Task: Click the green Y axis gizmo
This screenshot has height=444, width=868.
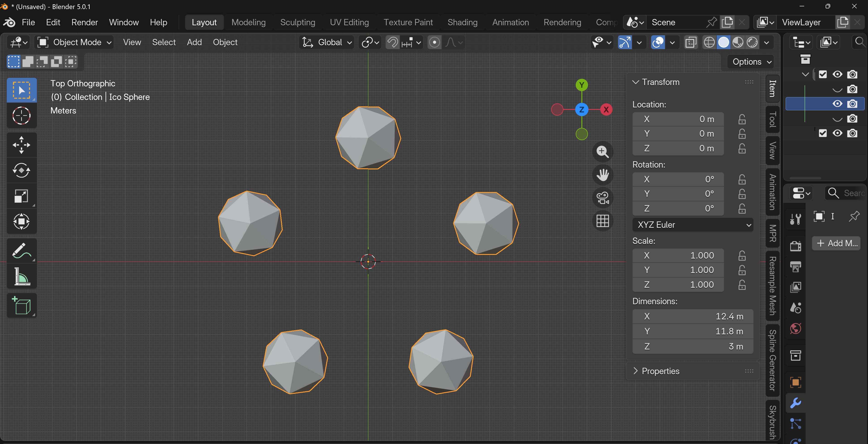Action: [582, 85]
